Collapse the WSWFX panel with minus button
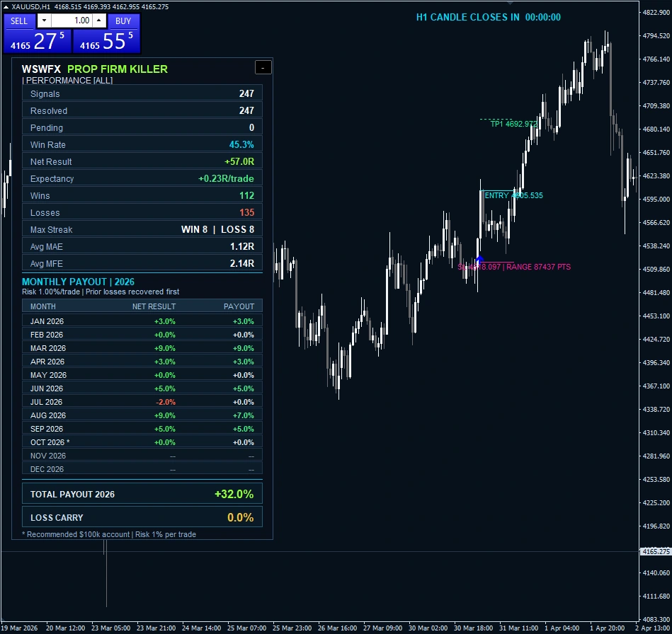The width and height of the screenshot is (672, 634). pos(263,68)
